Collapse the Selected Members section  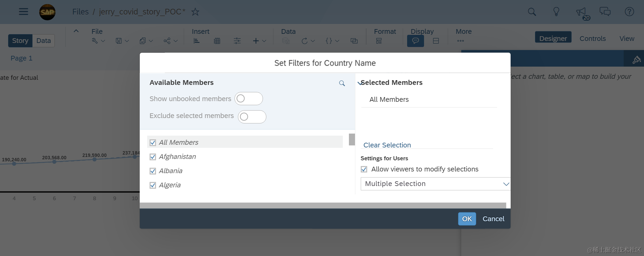(359, 83)
